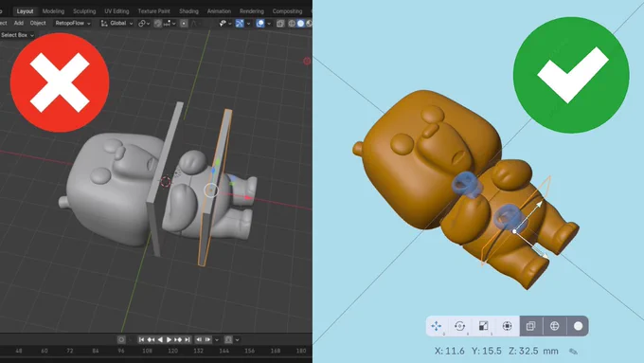Click the upper blue ring connector on bear
This screenshot has width=644, height=363.
click(468, 186)
